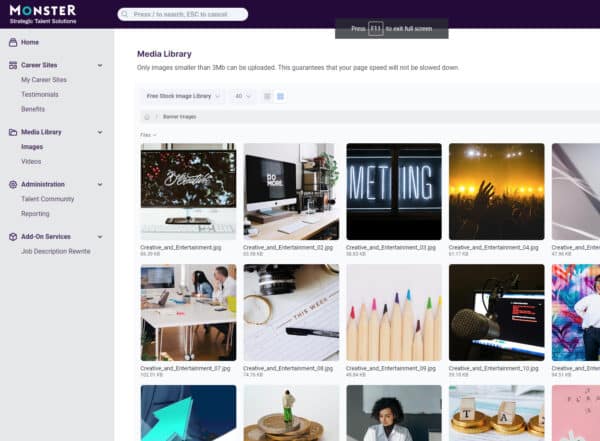Click the Media Library folder icon
Image resolution: width=600 pixels, height=441 pixels.
[13, 132]
